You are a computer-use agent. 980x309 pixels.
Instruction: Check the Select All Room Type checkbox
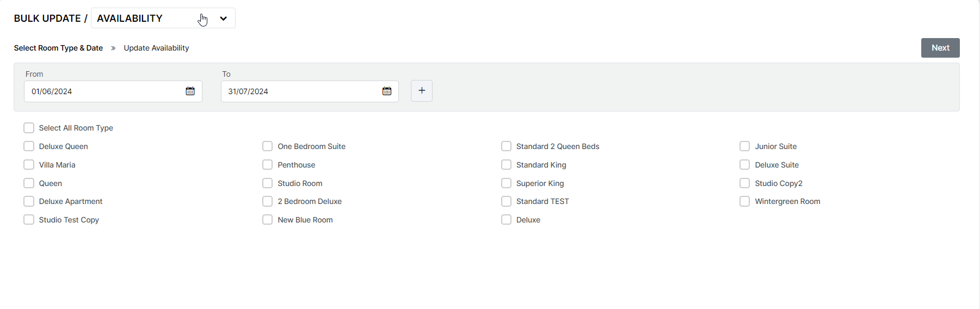pos(29,128)
